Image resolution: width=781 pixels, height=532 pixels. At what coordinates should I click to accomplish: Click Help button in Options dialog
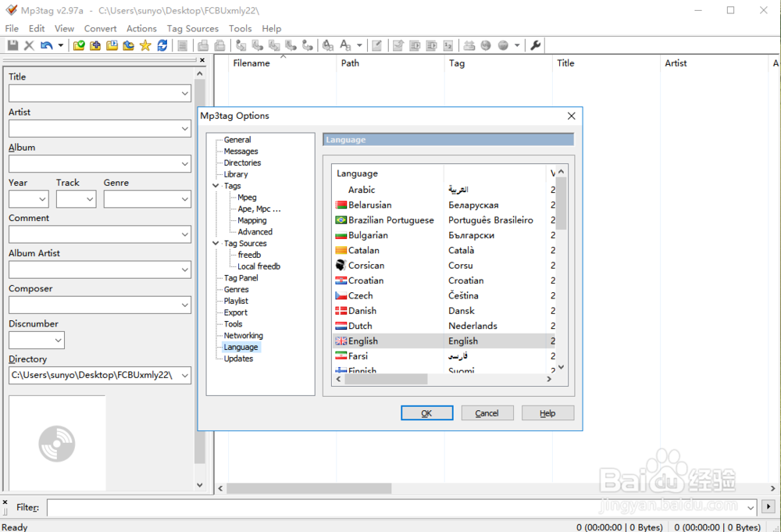pyautogui.click(x=547, y=413)
